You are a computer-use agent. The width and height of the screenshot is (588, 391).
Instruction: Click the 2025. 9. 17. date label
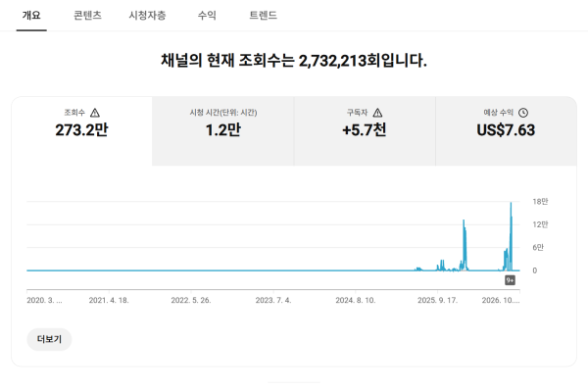[x=438, y=300]
